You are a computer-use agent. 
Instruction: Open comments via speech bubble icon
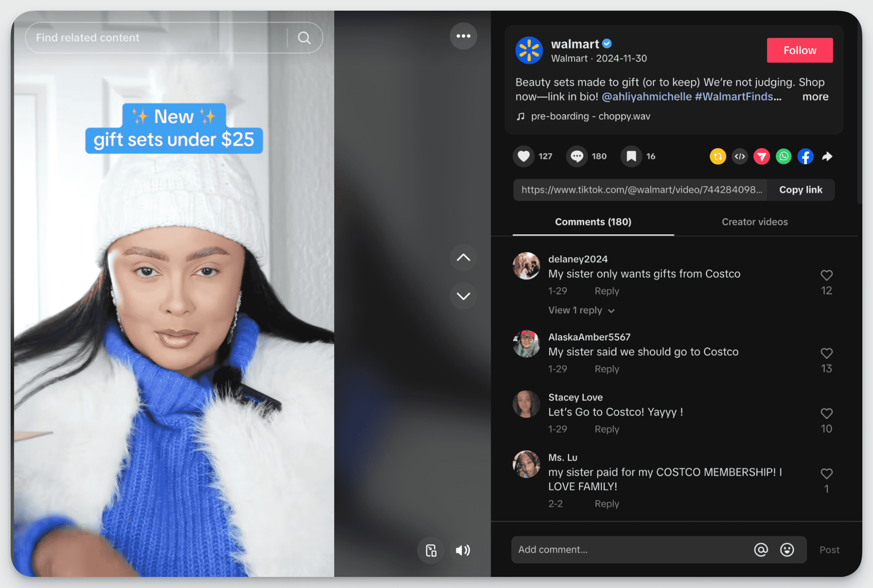576,156
